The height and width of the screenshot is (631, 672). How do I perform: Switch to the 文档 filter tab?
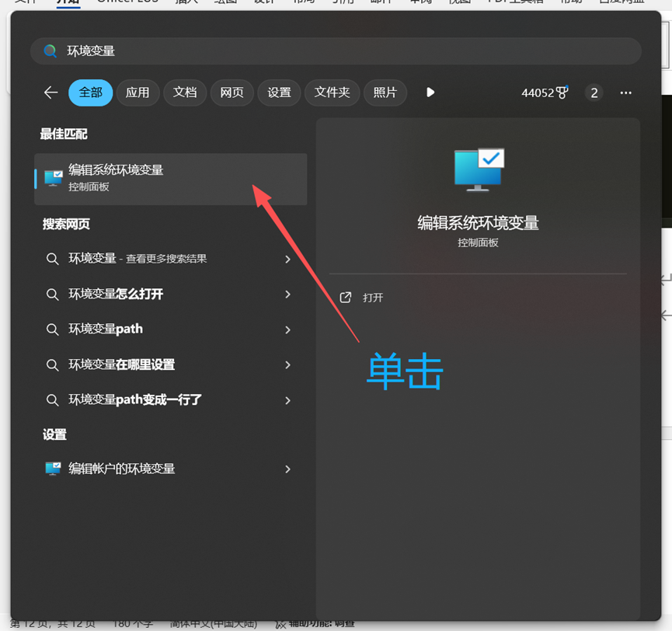(x=185, y=92)
